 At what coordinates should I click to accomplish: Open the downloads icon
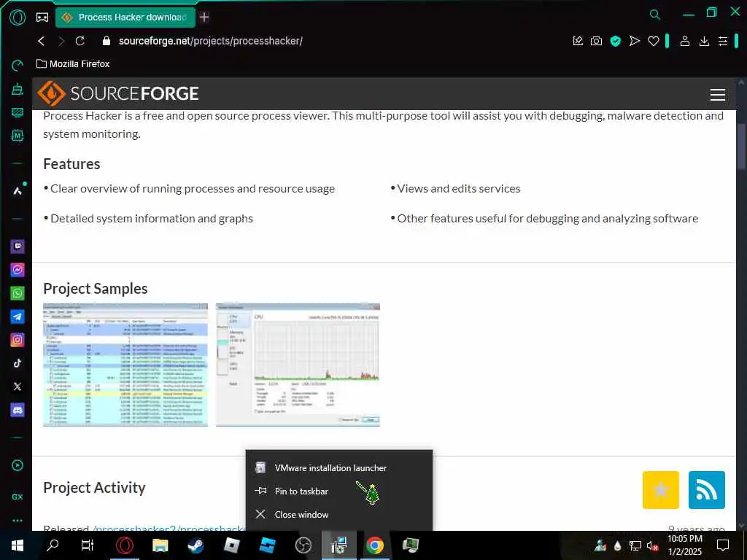pyautogui.click(x=704, y=41)
